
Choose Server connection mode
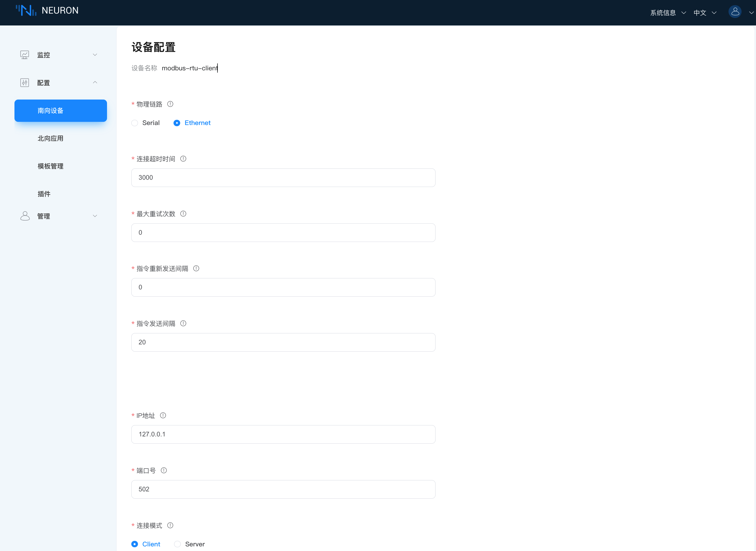click(x=178, y=544)
